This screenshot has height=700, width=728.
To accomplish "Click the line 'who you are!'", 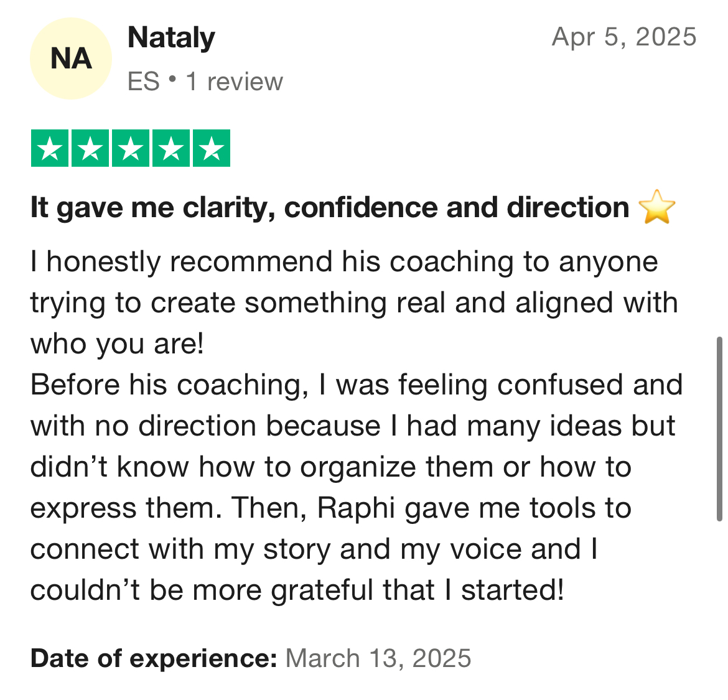I will (117, 344).
